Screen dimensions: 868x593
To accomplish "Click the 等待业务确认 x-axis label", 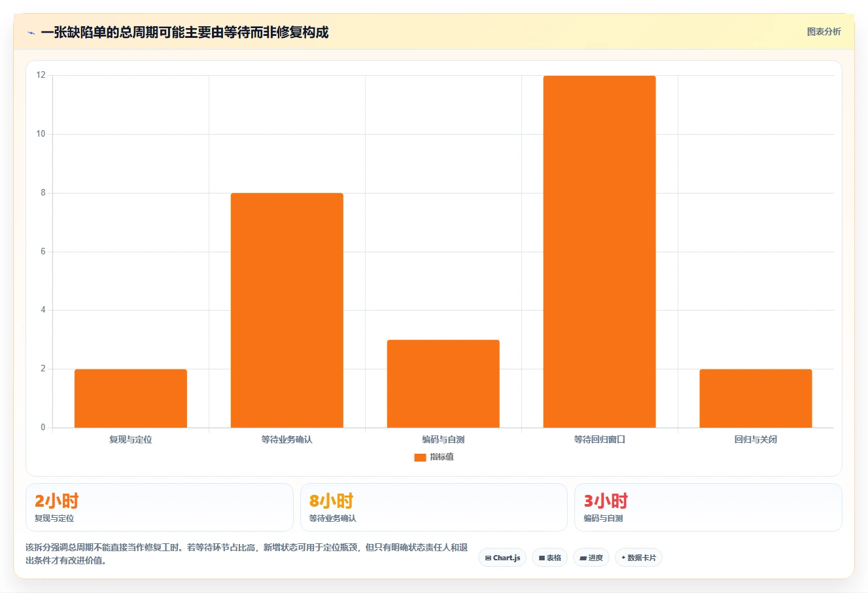I will [287, 439].
